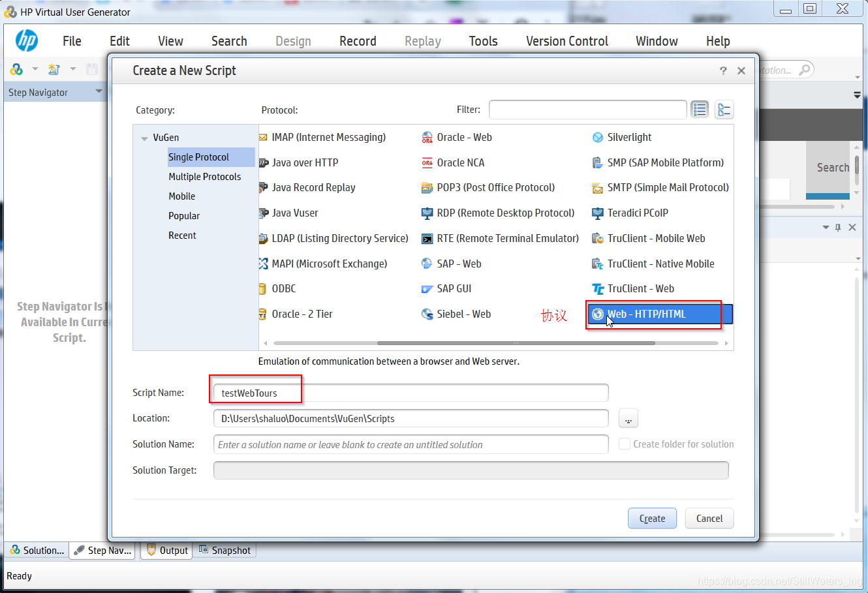Choose the Silverlight protocol icon
The height and width of the screenshot is (593, 868).
pos(598,138)
